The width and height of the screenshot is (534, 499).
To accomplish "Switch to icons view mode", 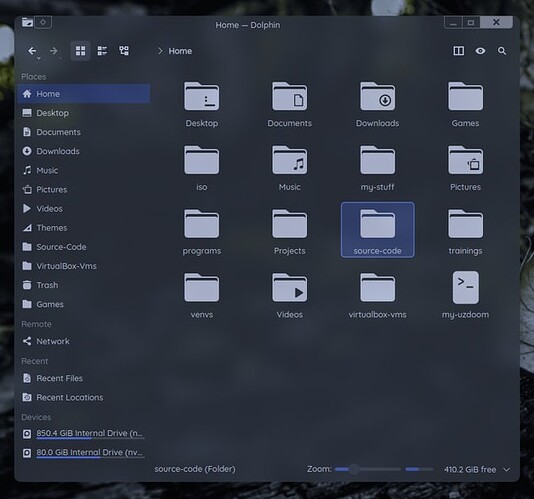I will [80, 51].
